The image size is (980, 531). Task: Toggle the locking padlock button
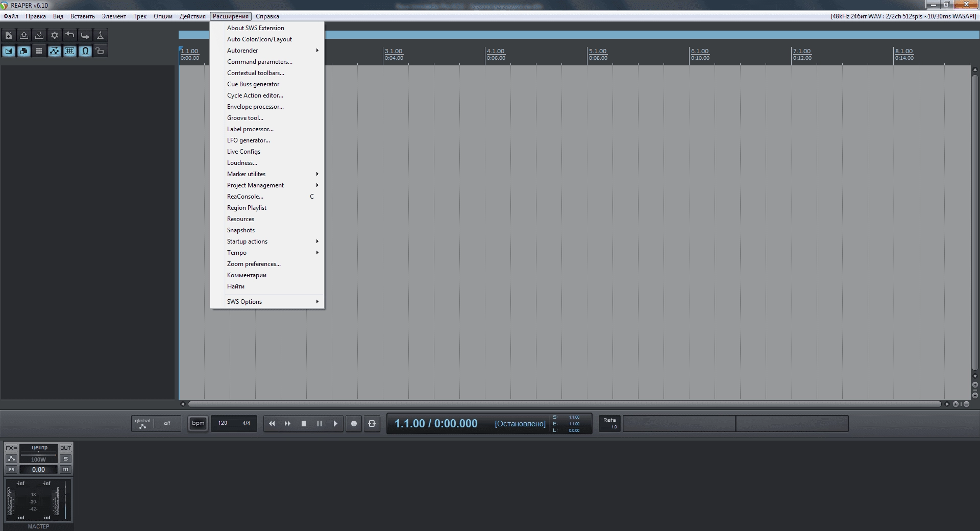point(101,51)
